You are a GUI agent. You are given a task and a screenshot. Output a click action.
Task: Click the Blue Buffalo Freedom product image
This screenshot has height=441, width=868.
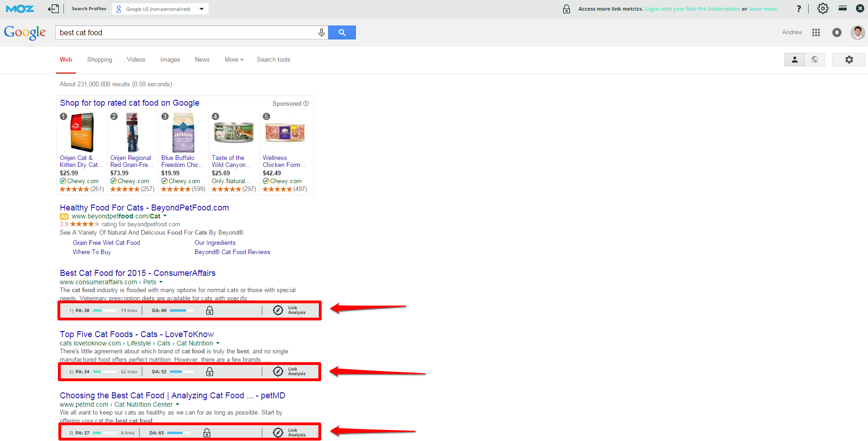click(x=184, y=133)
